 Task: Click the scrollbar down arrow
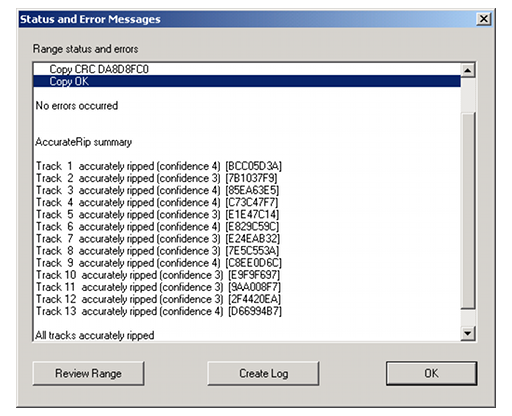[x=468, y=333]
